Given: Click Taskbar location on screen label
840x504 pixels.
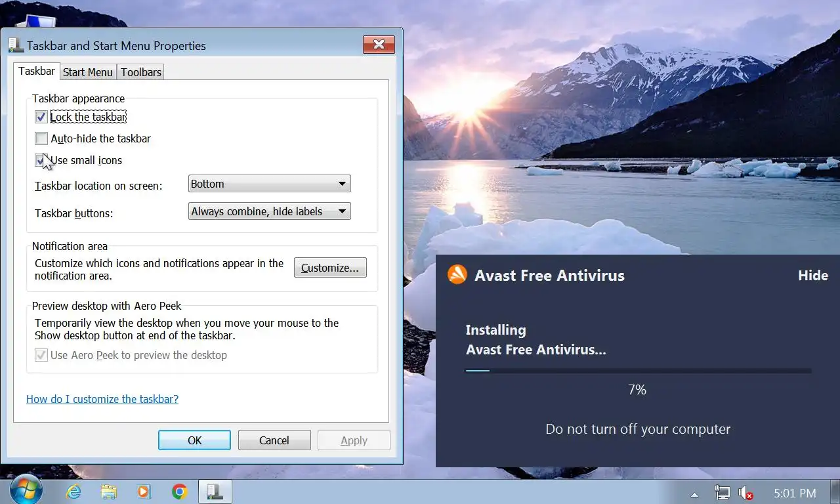Looking at the screenshot, I should pos(98,186).
